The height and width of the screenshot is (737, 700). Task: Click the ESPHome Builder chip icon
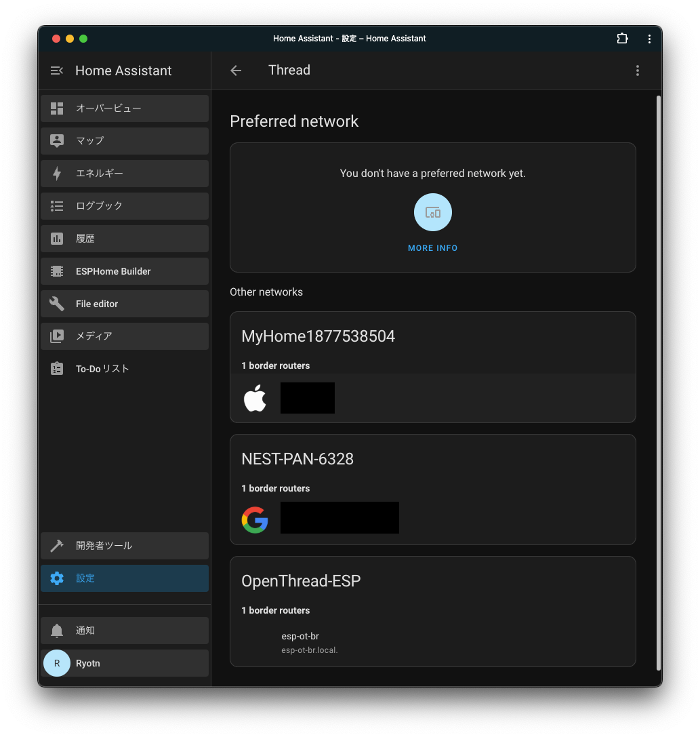(57, 271)
